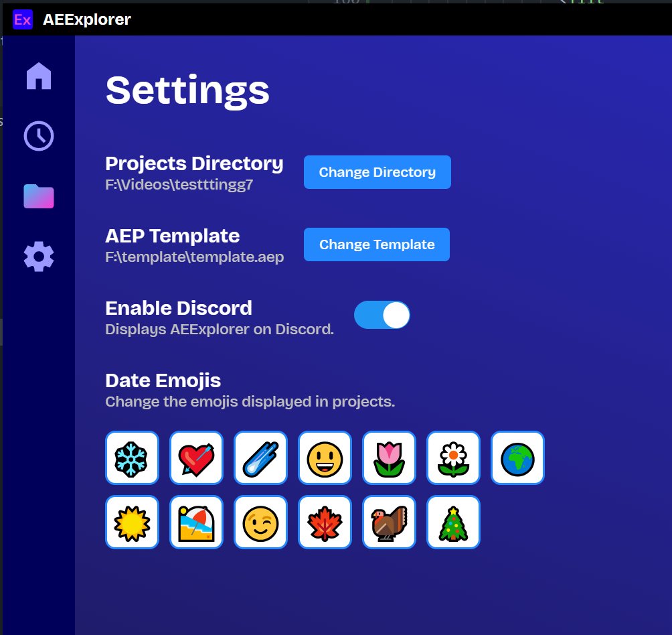Viewport: 672px width, 635px height.
Task: Select the white blossom flower emoji
Action: click(x=453, y=458)
